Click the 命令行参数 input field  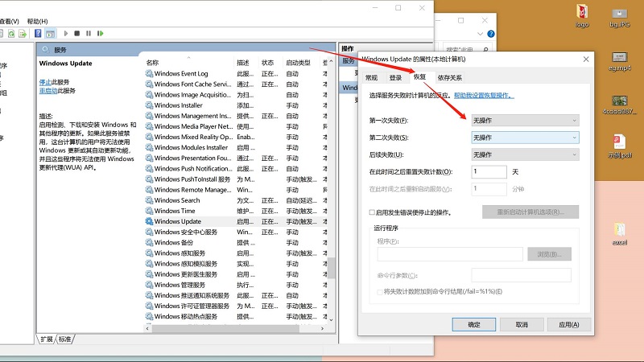pyautogui.click(x=521, y=275)
